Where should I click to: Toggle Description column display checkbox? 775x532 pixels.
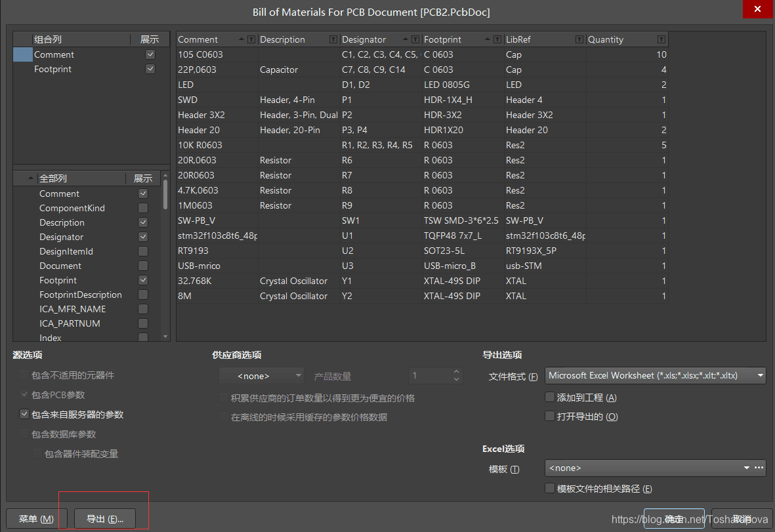pos(143,222)
